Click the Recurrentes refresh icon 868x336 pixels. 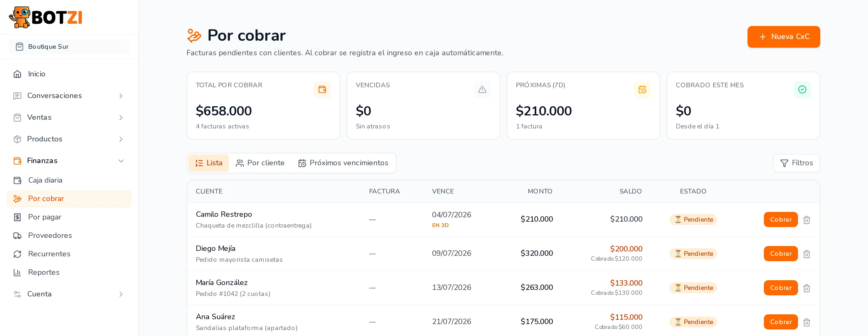[x=17, y=254]
